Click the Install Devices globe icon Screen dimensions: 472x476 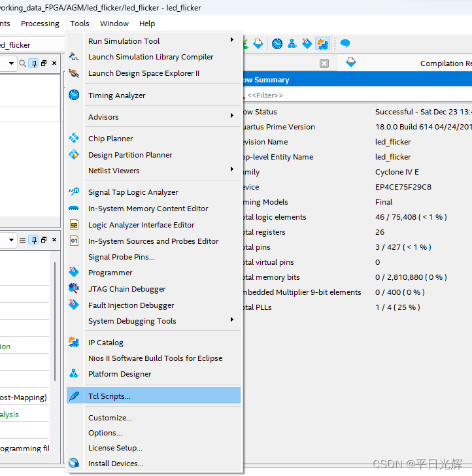(74, 463)
